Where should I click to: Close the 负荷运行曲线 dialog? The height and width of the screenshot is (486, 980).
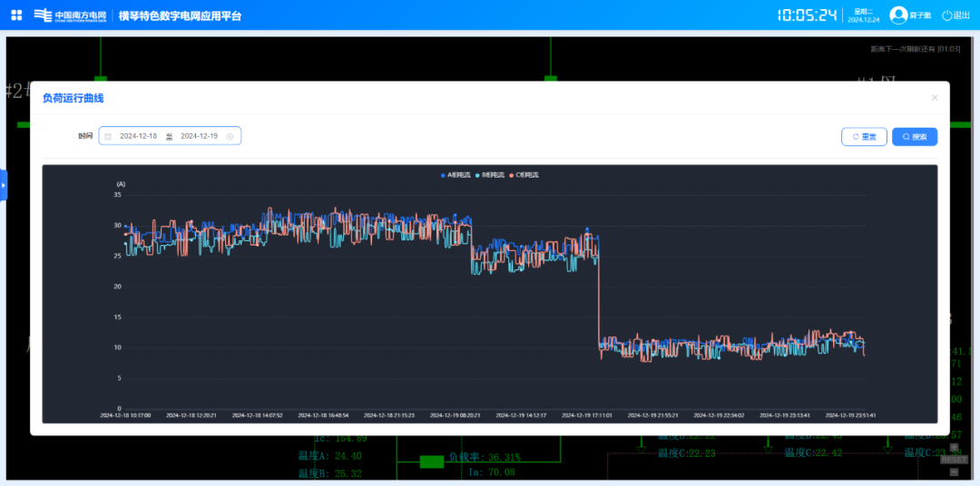pyautogui.click(x=935, y=98)
